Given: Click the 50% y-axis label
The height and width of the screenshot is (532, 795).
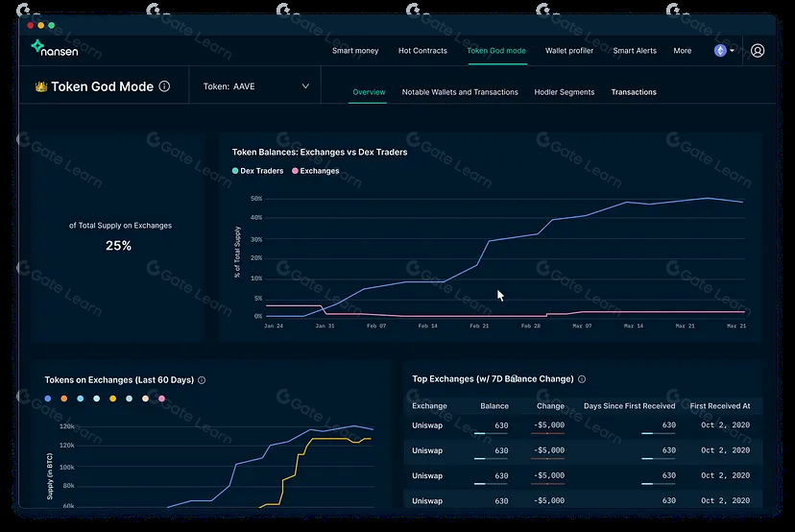Looking at the screenshot, I should tap(256, 199).
